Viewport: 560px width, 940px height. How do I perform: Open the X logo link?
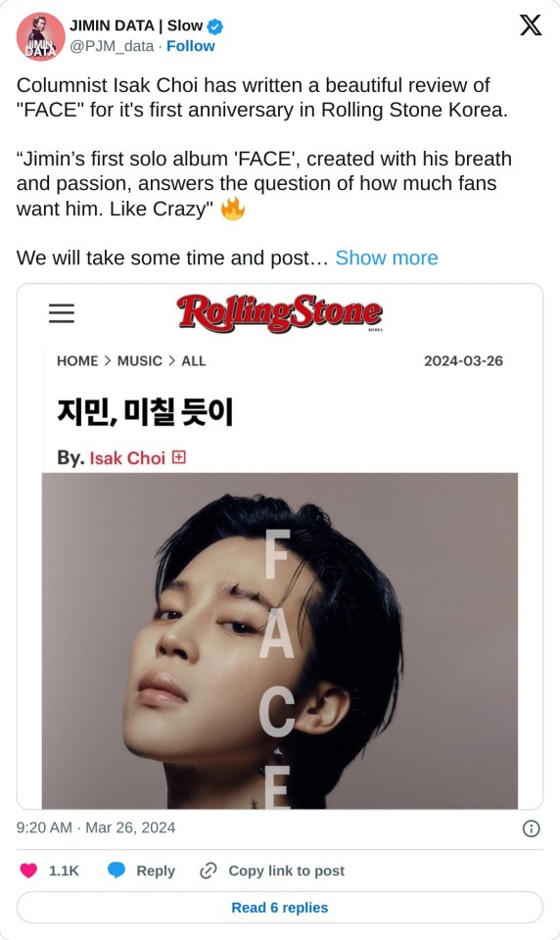pyautogui.click(x=530, y=25)
